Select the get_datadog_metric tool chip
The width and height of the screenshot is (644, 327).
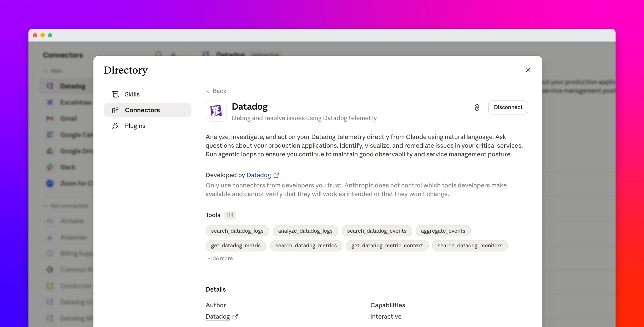tap(236, 246)
